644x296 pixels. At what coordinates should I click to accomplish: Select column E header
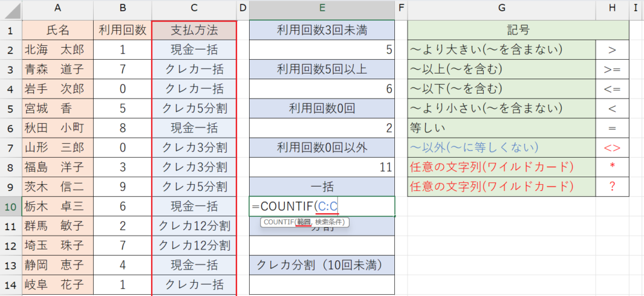coord(322,9)
